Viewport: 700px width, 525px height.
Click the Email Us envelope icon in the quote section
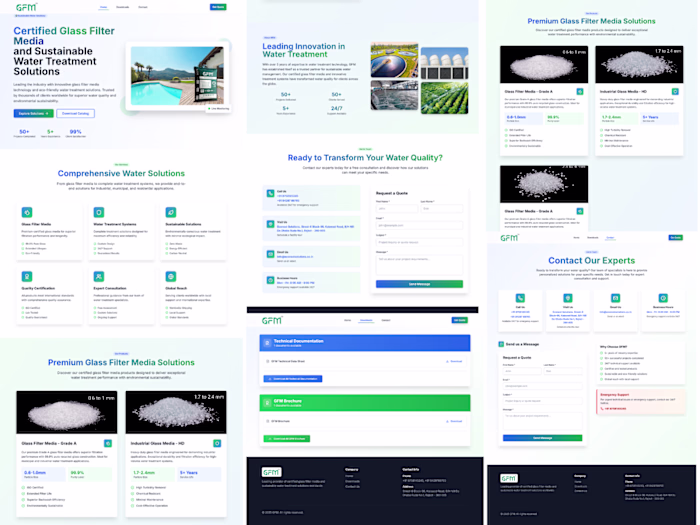coord(271,254)
